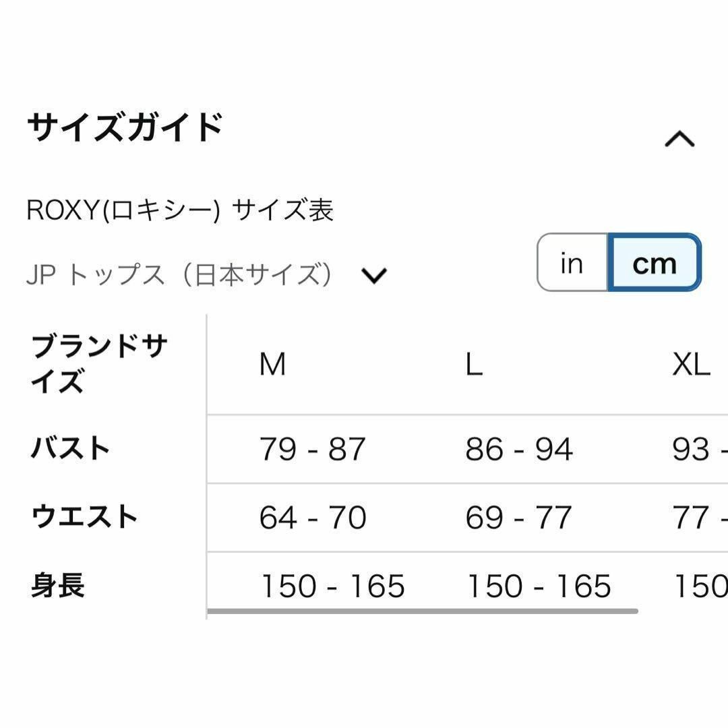Click the M height value 150 - 165
Screen dimensions: 728x728
332,586
